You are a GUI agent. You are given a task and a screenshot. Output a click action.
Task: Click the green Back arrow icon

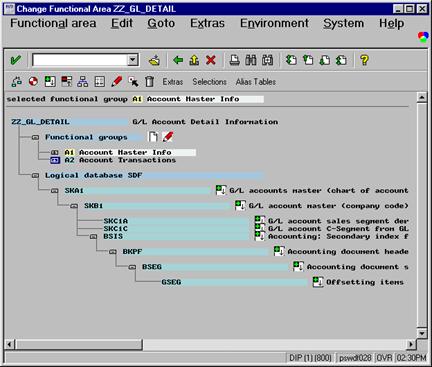178,60
